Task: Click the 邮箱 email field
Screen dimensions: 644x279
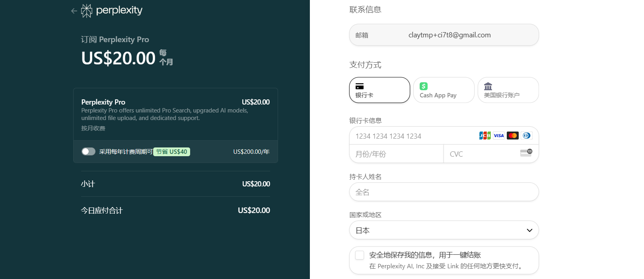Action: tap(444, 35)
